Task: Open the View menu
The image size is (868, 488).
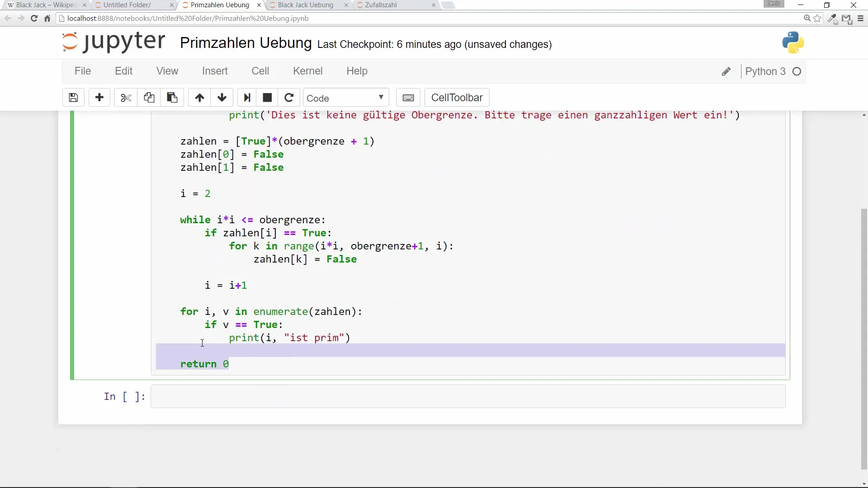Action: (167, 71)
